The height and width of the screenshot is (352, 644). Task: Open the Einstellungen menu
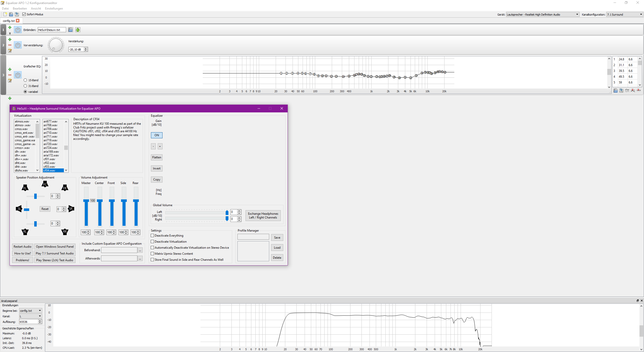[x=54, y=9]
